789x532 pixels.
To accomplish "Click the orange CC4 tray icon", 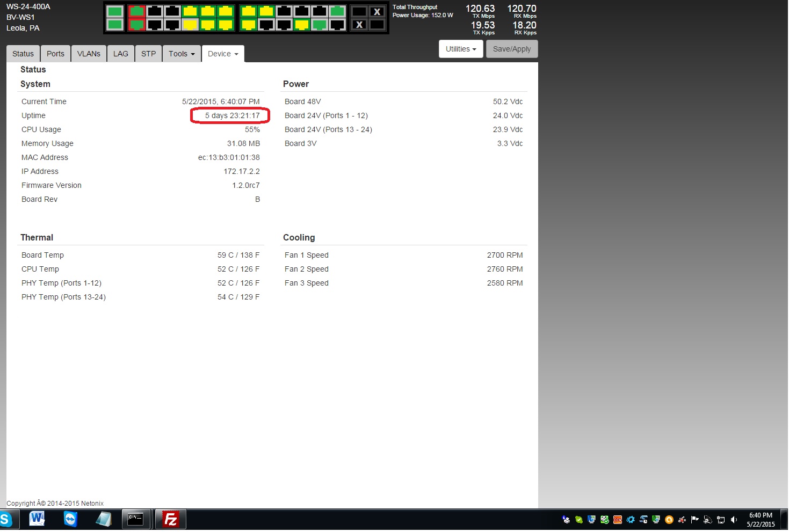I will click(x=618, y=520).
